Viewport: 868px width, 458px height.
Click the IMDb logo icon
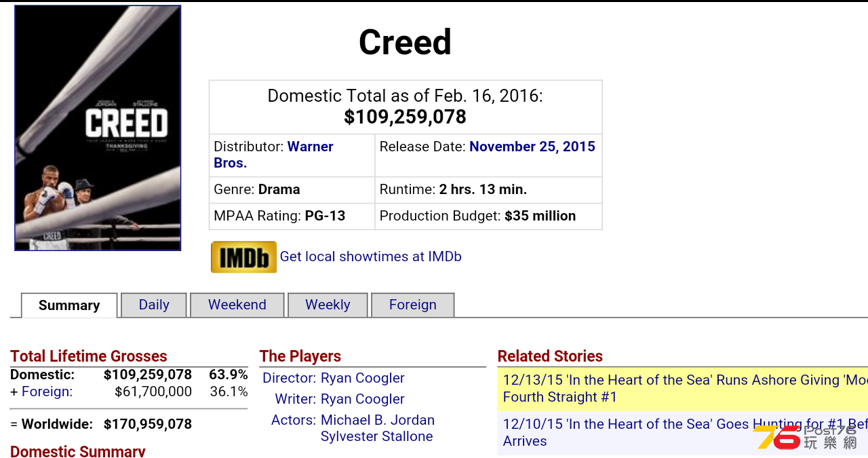[243, 257]
